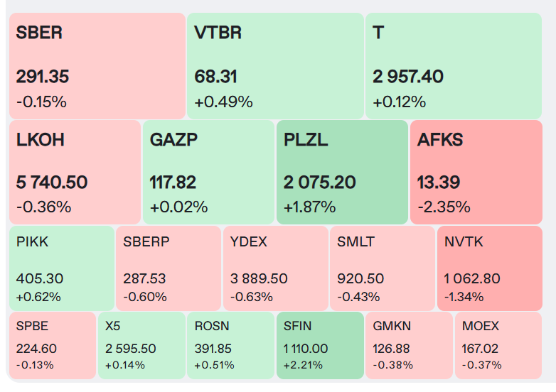Select the MOEX stock tile
The height and width of the screenshot is (392, 556).
[x=498, y=345]
